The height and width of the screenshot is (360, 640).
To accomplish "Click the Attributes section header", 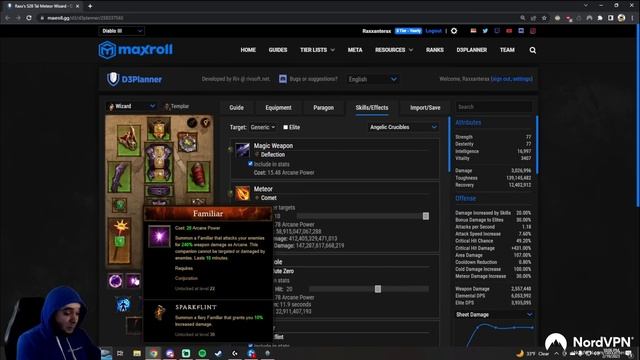I will tap(468, 122).
